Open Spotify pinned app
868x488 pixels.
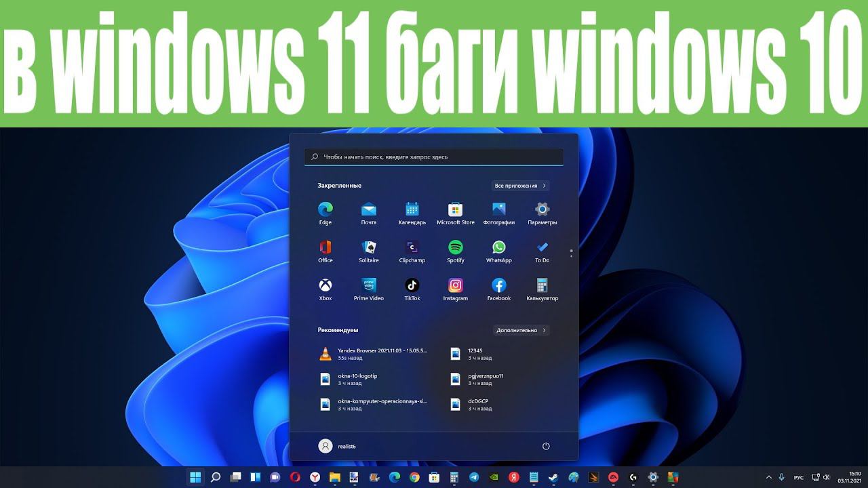pyautogui.click(x=456, y=251)
